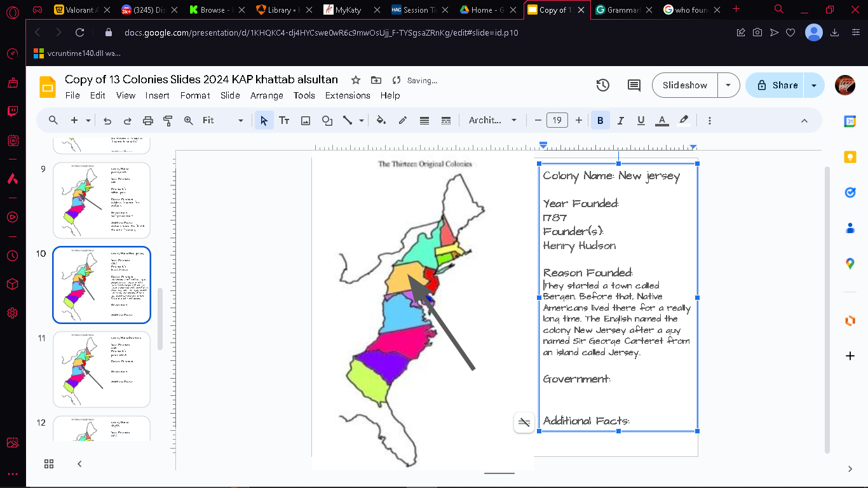
Task: Open the Arrange menu
Action: pyautogui.click(x=267, y=95)
